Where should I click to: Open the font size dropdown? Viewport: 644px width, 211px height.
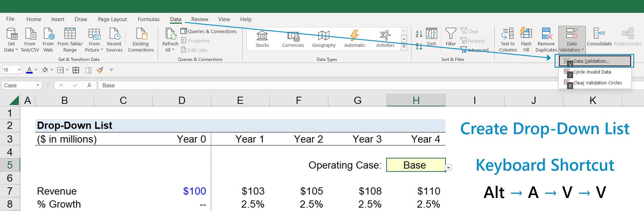[x=19, y=70]
